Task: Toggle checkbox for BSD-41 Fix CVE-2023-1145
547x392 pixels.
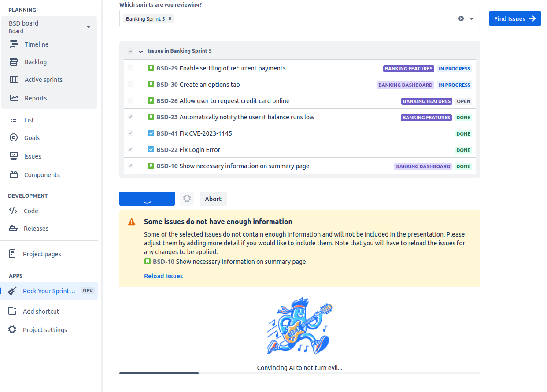Action: point(130,133)
